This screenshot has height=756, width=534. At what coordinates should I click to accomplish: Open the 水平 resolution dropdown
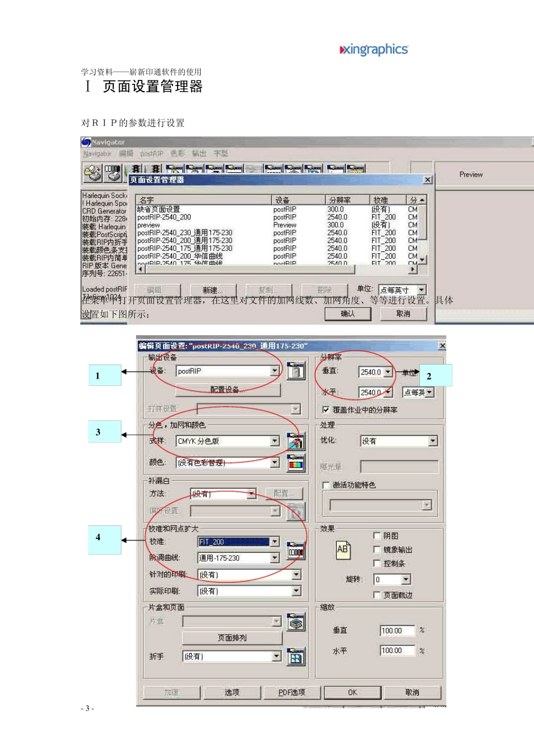point(388,392)
